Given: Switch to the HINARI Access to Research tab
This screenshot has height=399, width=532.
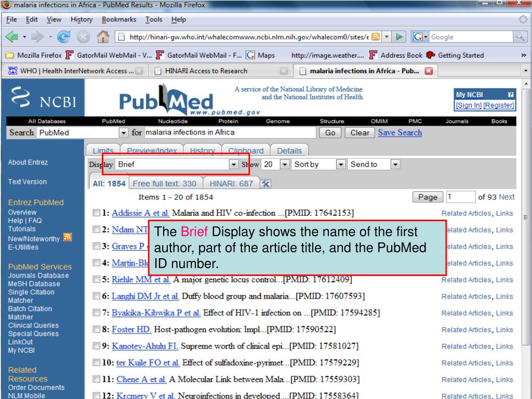Looking at the screenshot, I should (x=220, y=71).
